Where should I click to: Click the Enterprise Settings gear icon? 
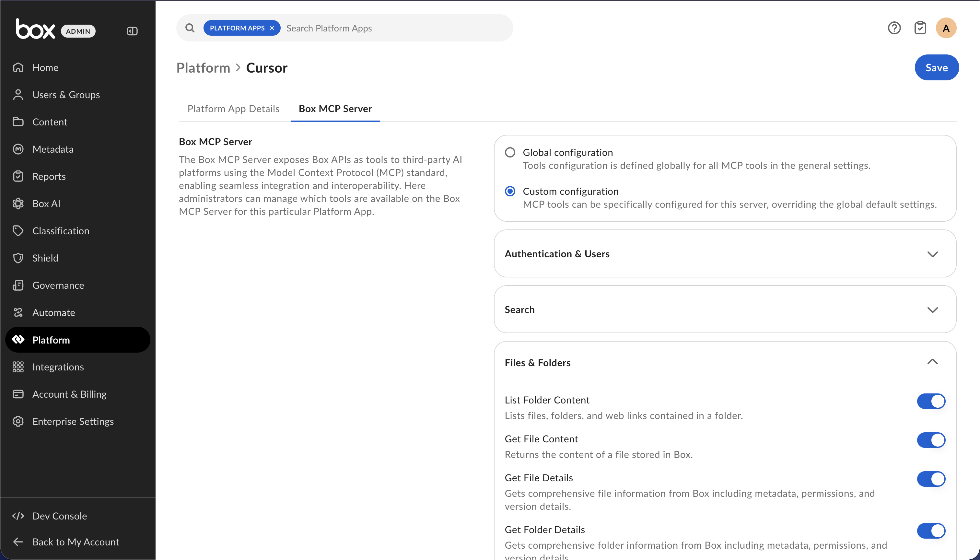click(18, 422)
